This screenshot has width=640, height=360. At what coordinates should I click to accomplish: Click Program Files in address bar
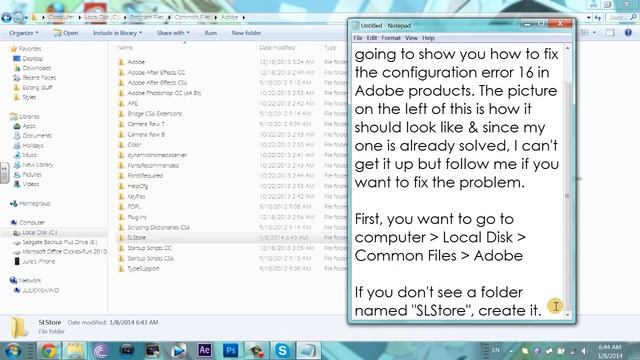[x=147, y=17]
